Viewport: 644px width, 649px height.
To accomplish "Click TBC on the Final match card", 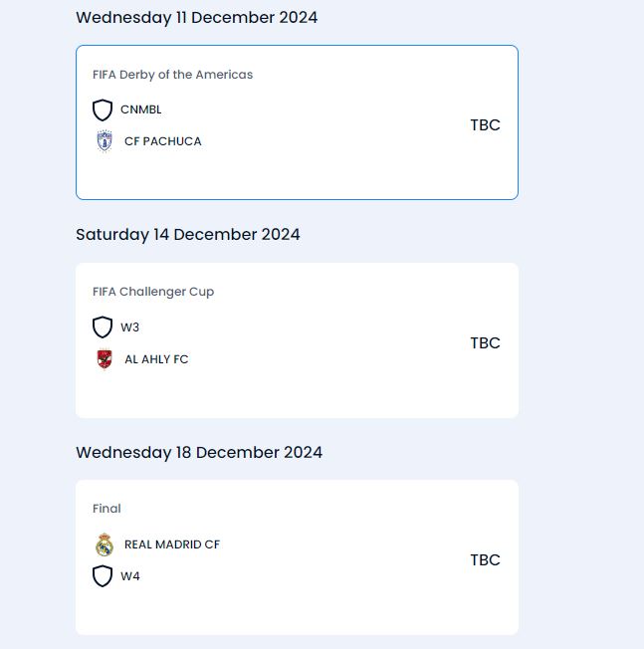I will pyautogui.click(x=485, y=560).
